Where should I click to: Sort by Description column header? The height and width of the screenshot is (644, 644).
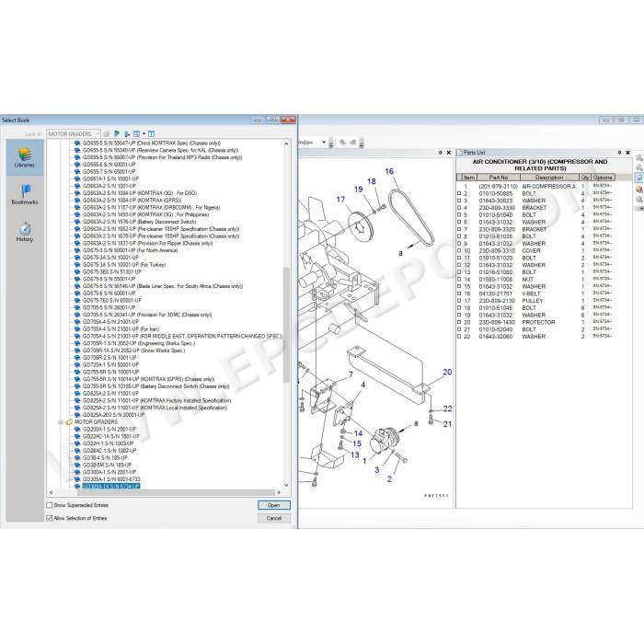click(549, 178)
